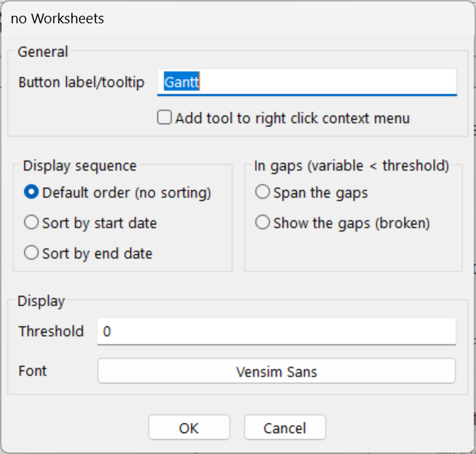Image resolution: width=476 pixels, height=454 pixels.
Task: Click the Display group heading
Action: coord(41,301)
